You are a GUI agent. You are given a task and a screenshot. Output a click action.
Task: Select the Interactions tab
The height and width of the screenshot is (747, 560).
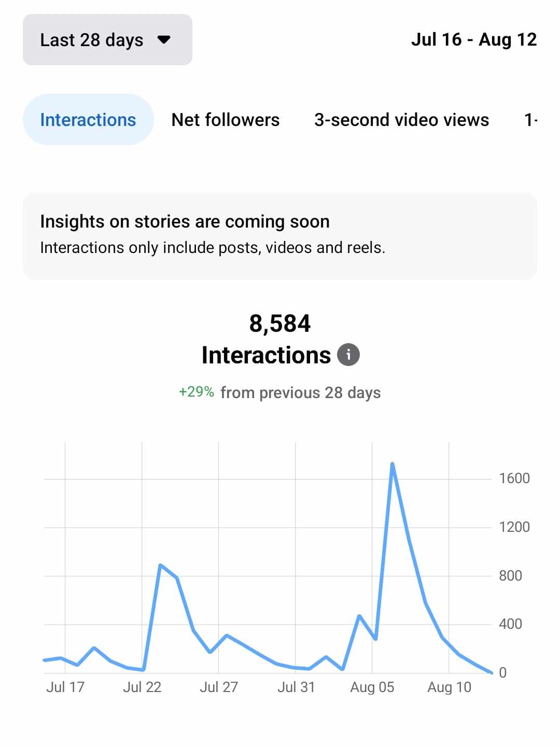click(88, 120)
